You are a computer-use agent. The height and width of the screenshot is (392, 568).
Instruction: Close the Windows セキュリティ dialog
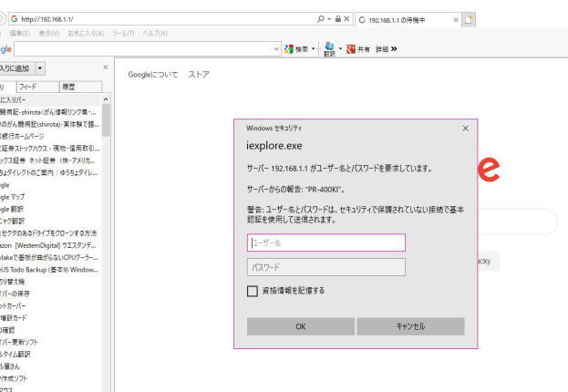466,129
